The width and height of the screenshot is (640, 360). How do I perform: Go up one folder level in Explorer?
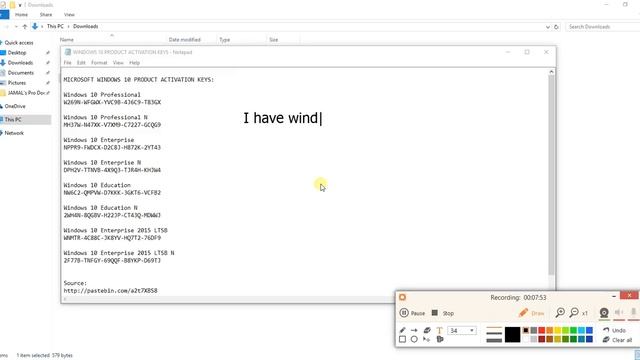click(x=25, y=27)
